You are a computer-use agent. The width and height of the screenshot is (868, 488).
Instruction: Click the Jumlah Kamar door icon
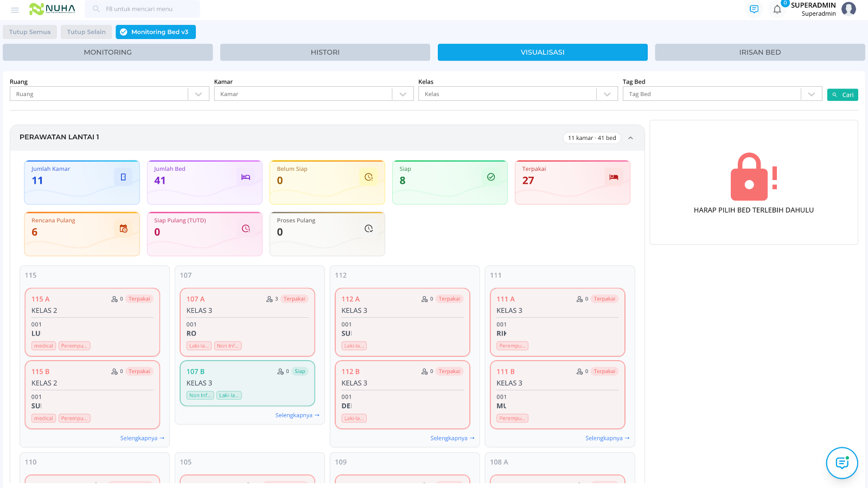[x=123, y=177]
